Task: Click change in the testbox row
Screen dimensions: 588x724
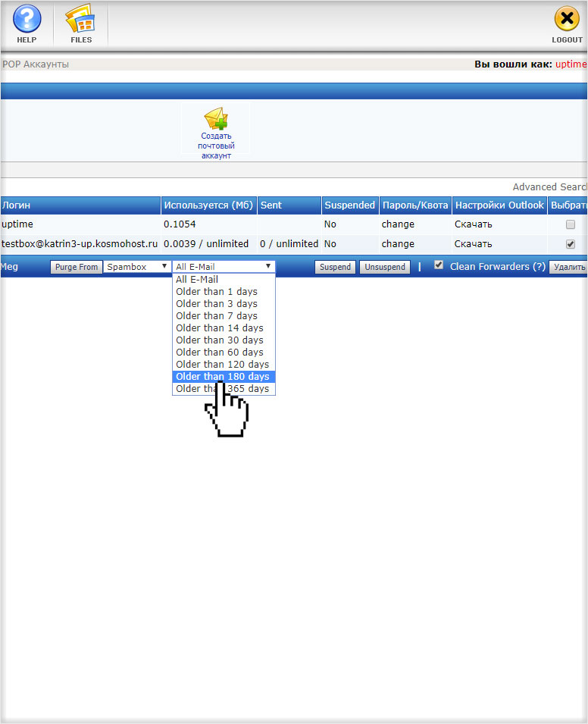Action: (x=398, y=244)
